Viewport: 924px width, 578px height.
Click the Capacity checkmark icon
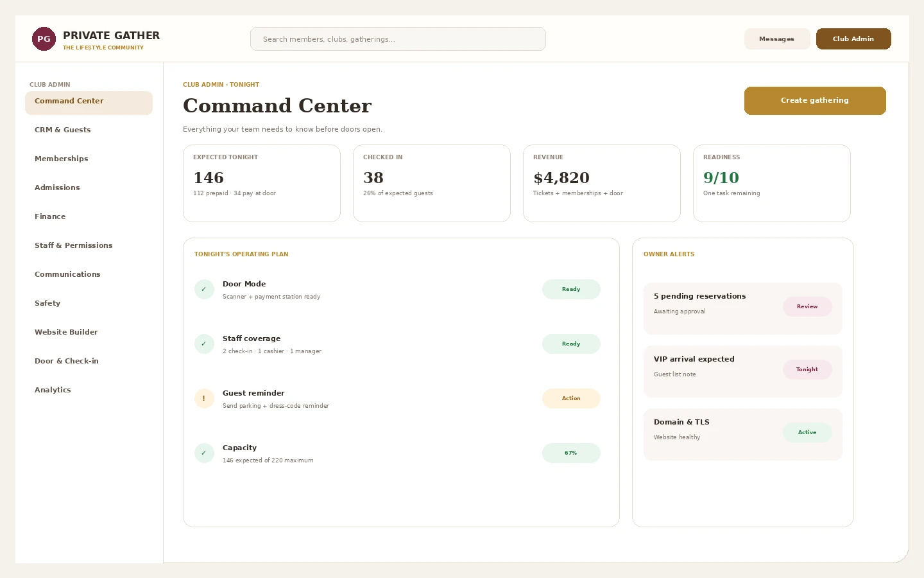click(x=204, y=453)
